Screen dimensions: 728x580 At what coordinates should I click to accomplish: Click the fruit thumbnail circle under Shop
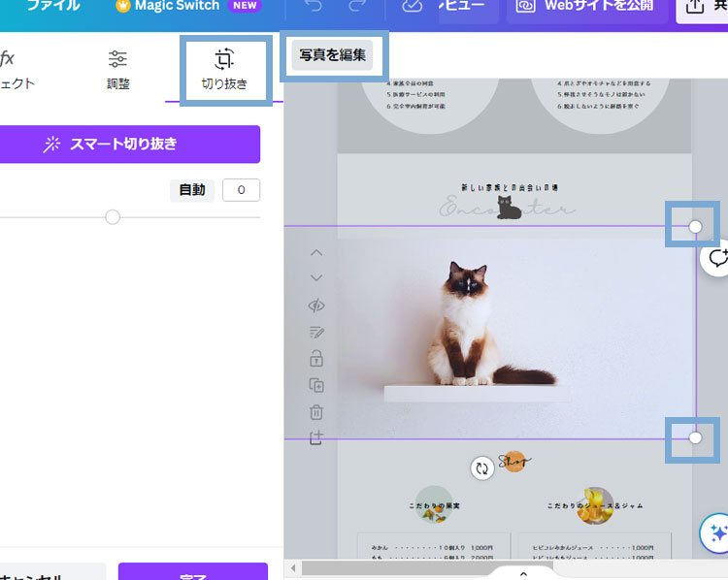[434, 505]
